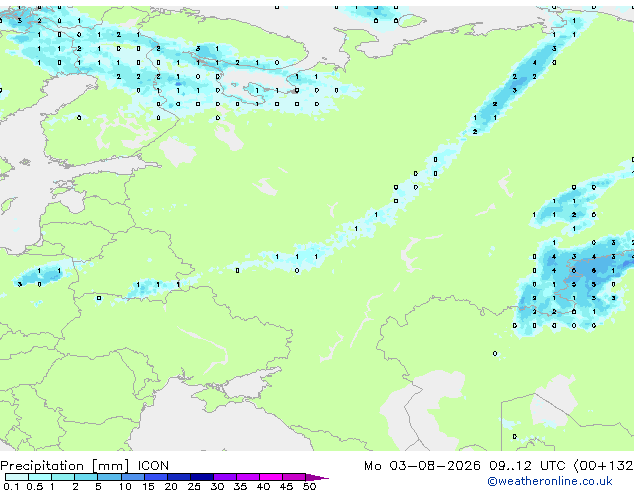Click the '0.5' legend scale value
This screenshot has height=490, width=634.
click(x=35, y=486)
